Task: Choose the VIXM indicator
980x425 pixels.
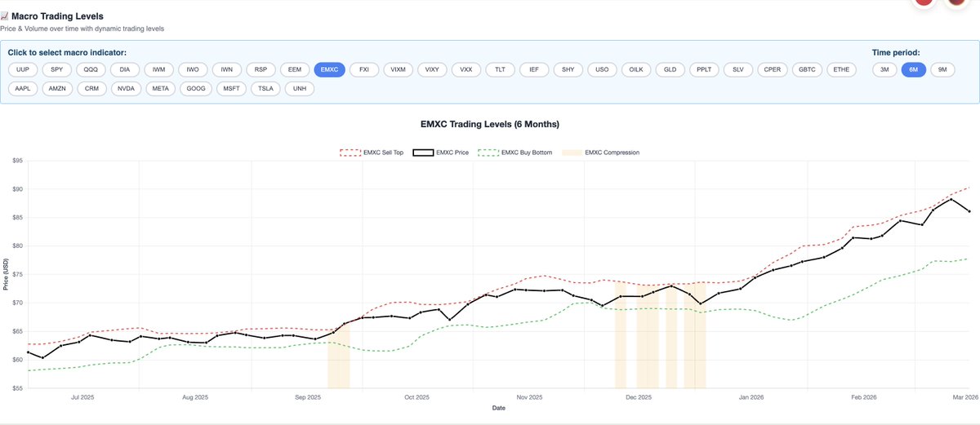Action: point(399,69)
